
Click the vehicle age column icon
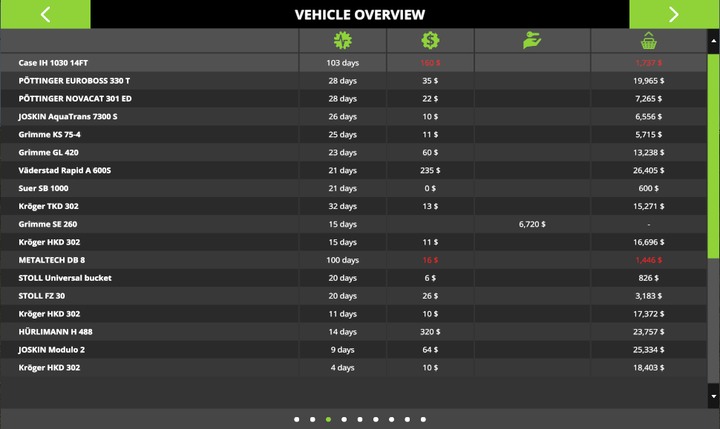pyautogui.click(x=343, y=41)
